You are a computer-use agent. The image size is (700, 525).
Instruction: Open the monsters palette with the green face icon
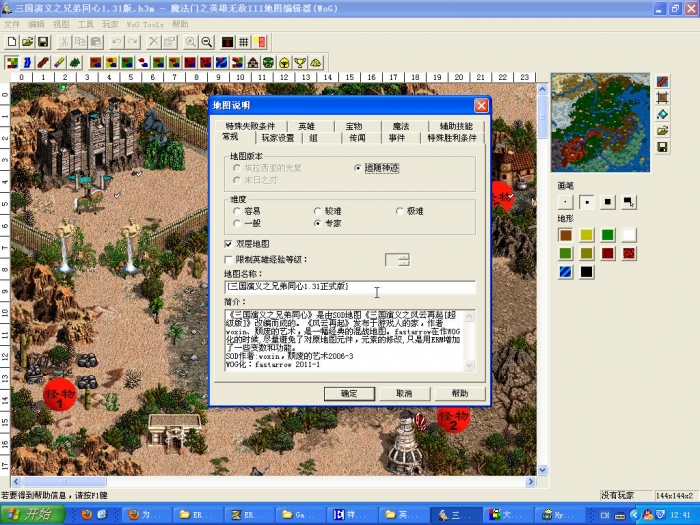[x=268, y=62]
